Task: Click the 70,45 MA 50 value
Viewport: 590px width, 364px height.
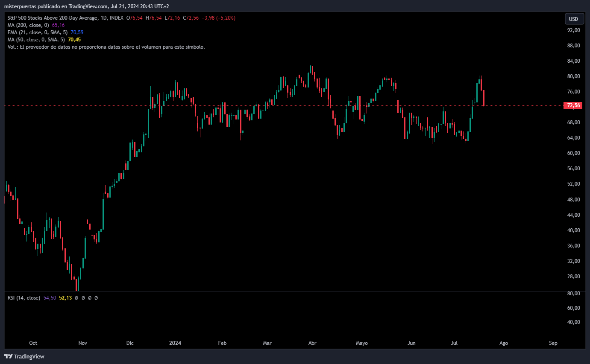Action: [x=74, y=40]
